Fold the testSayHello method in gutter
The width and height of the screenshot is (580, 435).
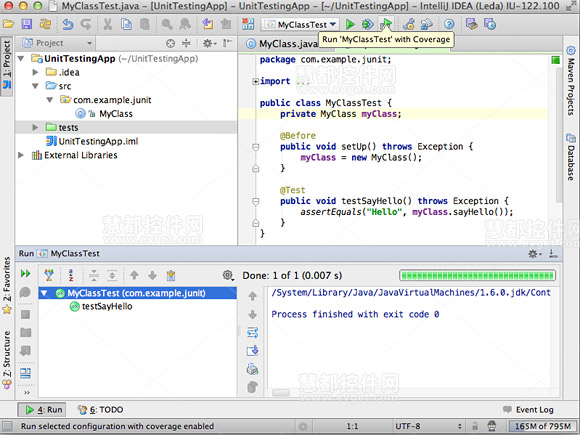coord(255,202)
